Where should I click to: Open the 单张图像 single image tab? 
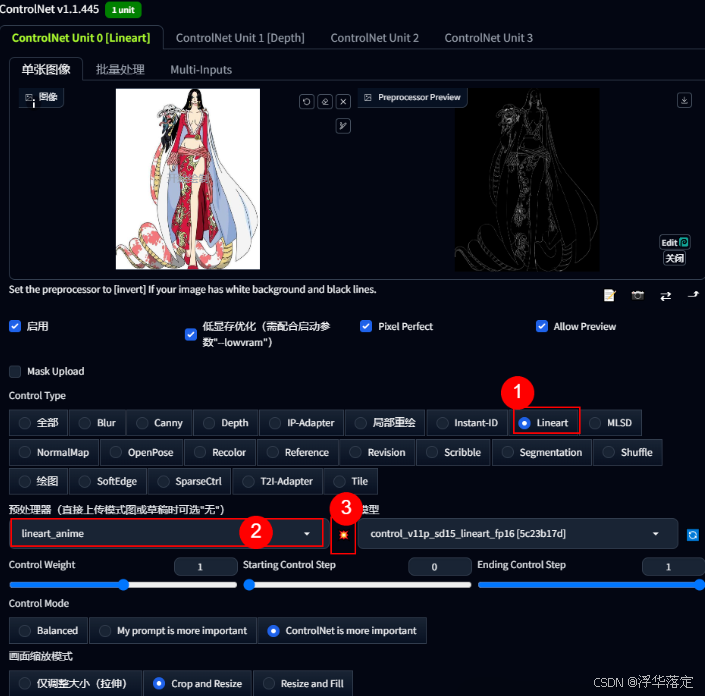[46, 69]
